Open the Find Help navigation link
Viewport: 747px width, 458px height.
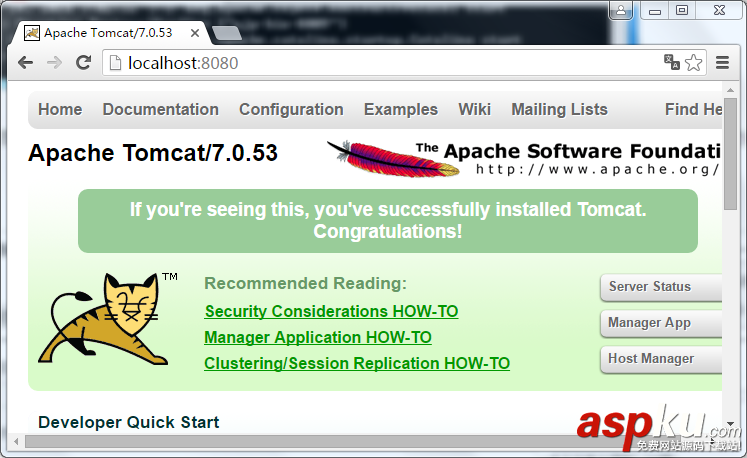[x=693, y=110]
